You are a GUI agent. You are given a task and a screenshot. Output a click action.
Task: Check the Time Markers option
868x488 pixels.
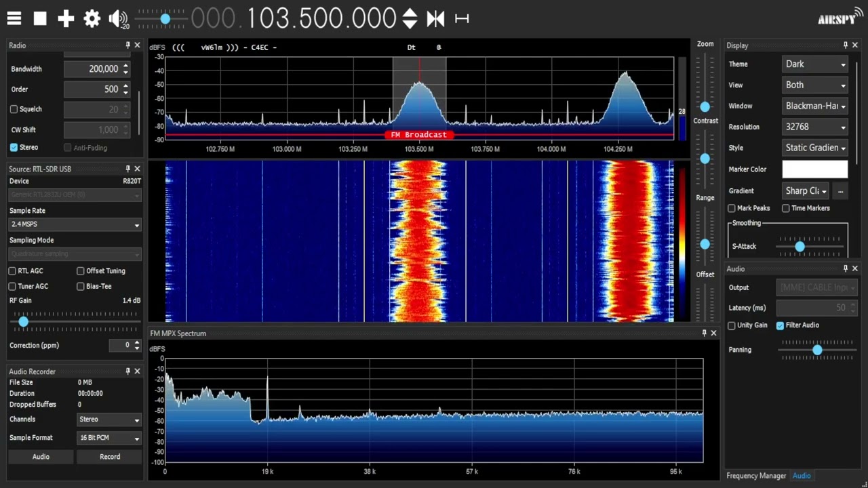[786, 209]
